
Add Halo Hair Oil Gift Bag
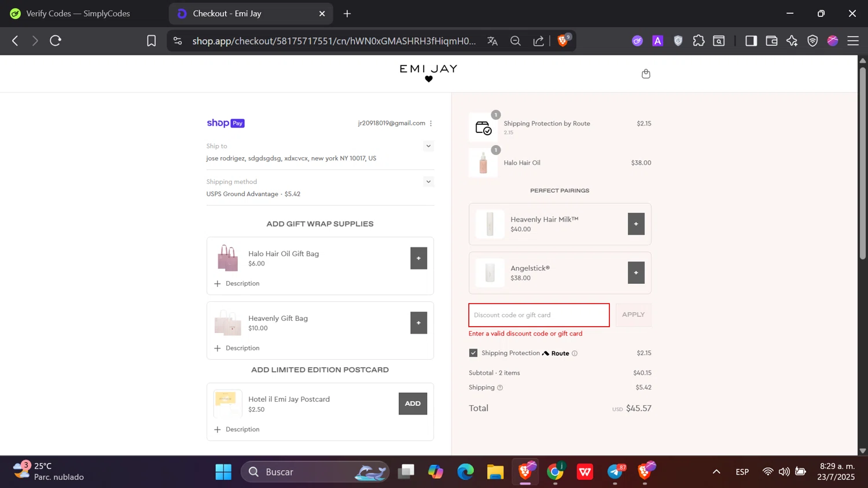pos(418,258)
